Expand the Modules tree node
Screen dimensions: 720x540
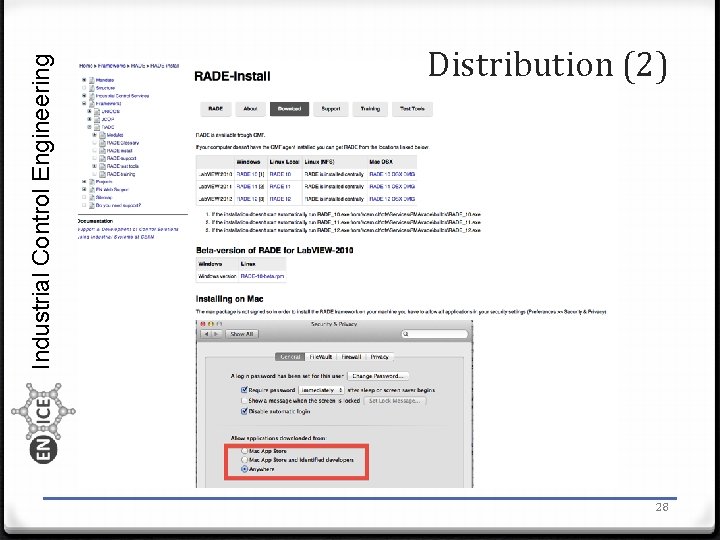tap(95, 135)
